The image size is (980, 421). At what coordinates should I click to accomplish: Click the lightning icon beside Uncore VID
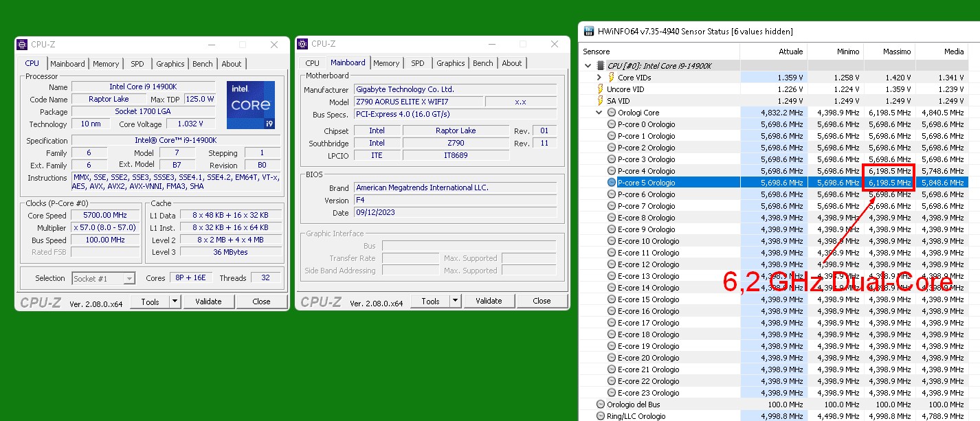[x=599, y=89]
